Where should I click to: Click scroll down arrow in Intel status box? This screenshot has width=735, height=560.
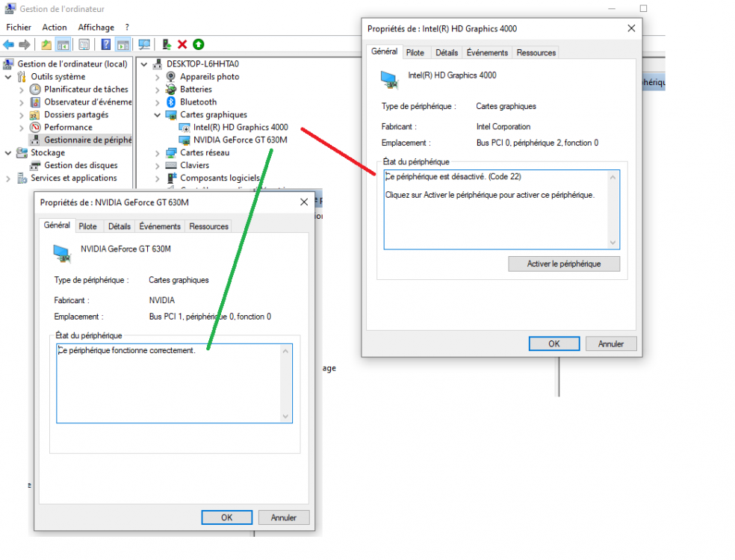click(612, 242)
